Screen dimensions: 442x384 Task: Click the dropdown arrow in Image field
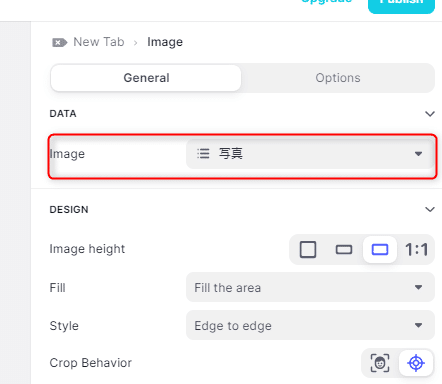[418, 154]
